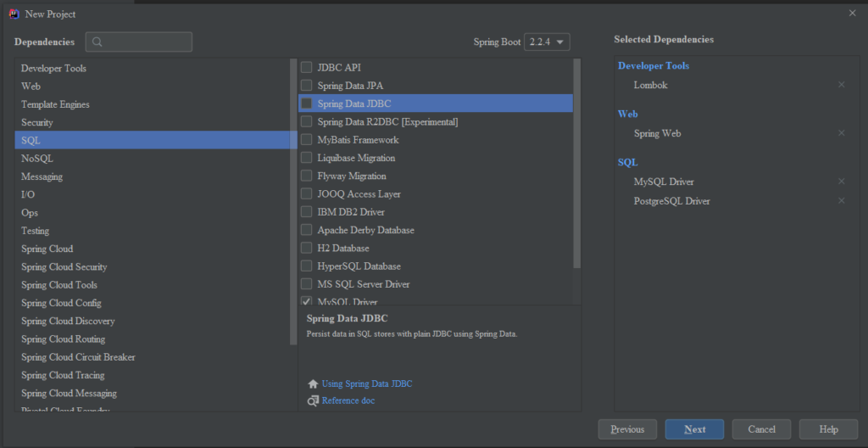Choose the Spring Cloud Security category
The image size is (868, 448).
(64, 267)
